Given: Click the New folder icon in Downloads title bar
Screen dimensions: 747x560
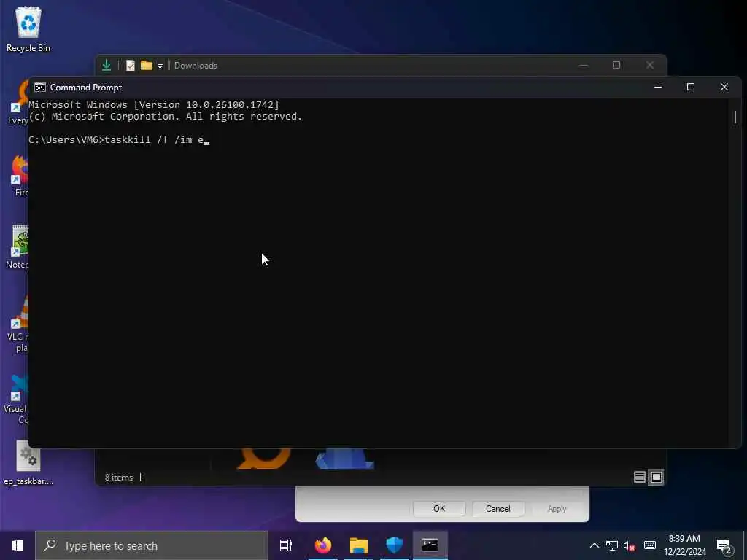Looking at the screenshot, I should 146,65.
